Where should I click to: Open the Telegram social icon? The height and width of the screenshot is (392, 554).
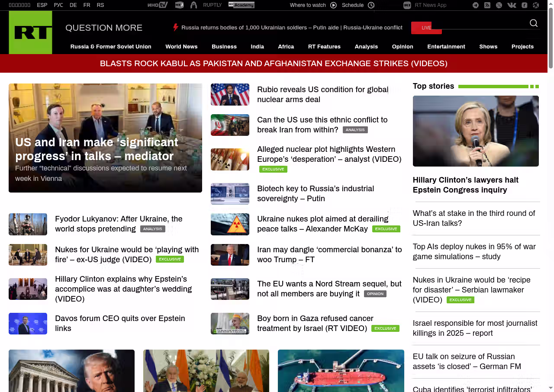click(476, 5)
